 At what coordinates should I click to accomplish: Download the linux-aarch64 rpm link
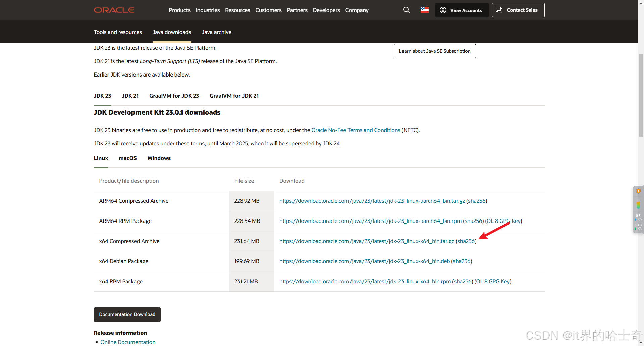pyautogui.click(x=370, y=221)
